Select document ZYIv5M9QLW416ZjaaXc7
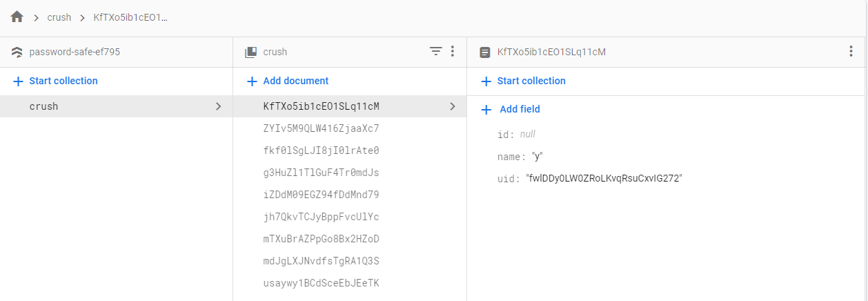This screenshot has width=868, height=301. (x=322, y=128)
